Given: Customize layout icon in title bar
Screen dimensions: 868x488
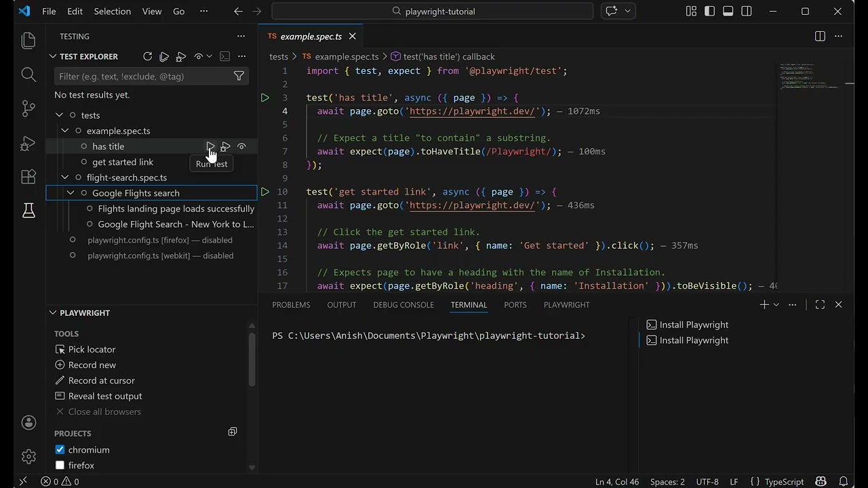Looking at the screenshot, I should [691, 12].
